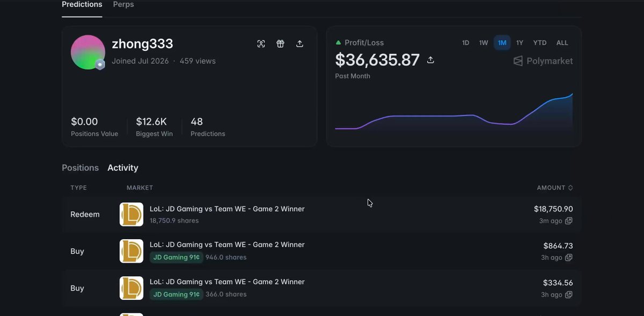Screen dimensions: 644x316
Task: Open the link icon in the $334.56 row
Action: (x=569, y=295)
